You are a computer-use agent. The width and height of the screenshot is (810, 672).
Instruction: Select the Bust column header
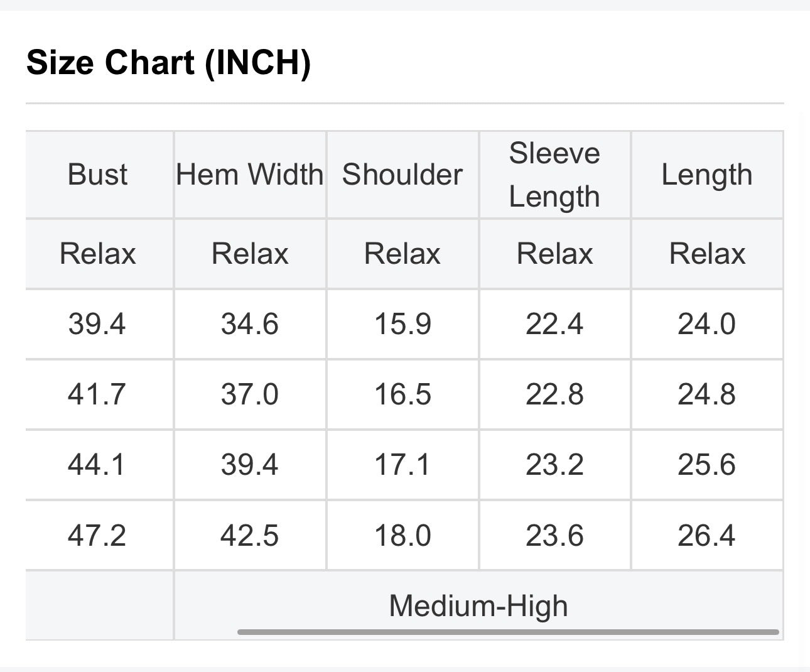coord(97,175)
